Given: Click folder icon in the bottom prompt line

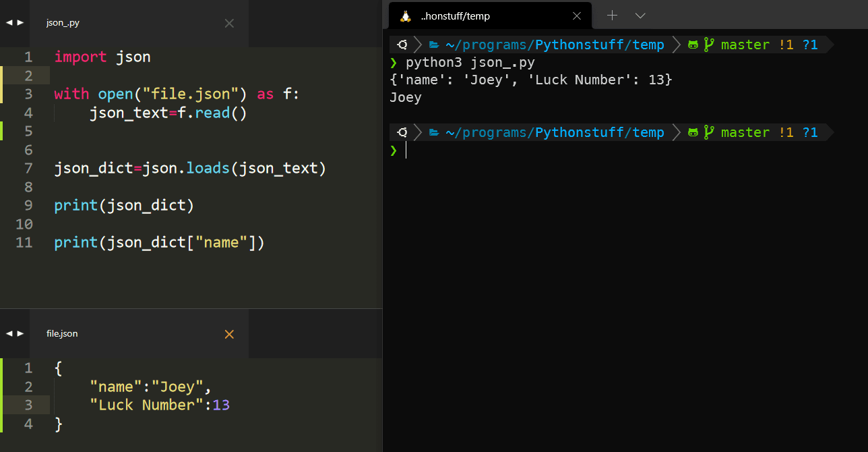Looking at the screenshot, I should pyautogui.click(x=434, y=133).
